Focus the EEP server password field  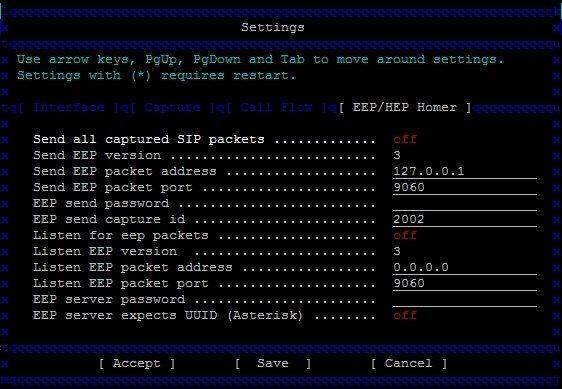click(465, 299)
